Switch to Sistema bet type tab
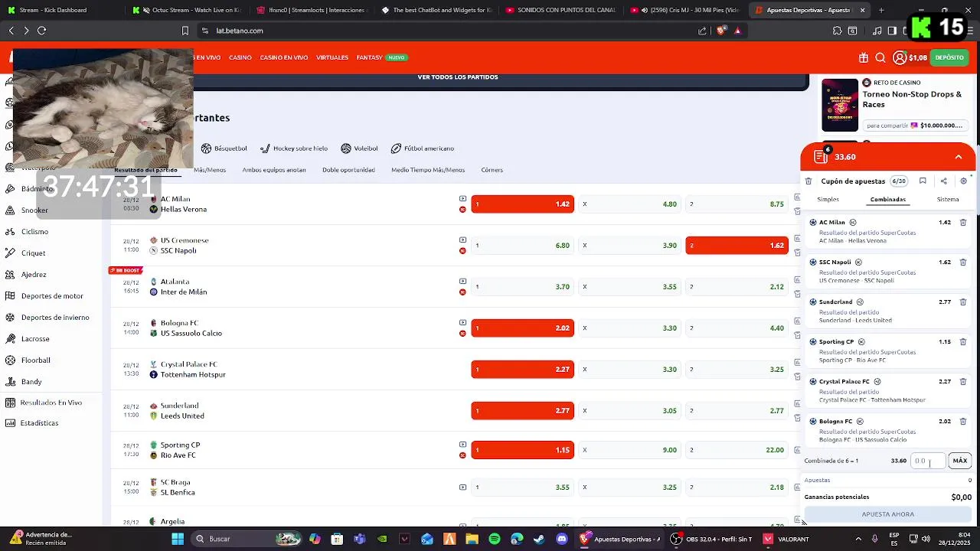Viewport: 980px width, 551px height. pos(948,200)
